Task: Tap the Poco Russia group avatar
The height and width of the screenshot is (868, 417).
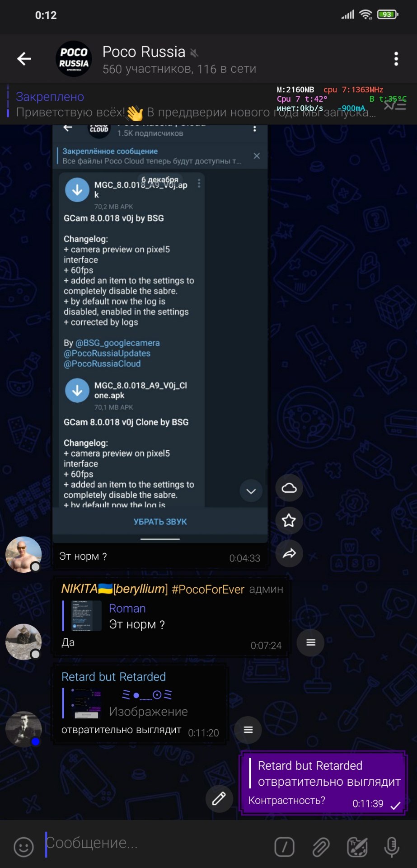Action: point(74,59)
